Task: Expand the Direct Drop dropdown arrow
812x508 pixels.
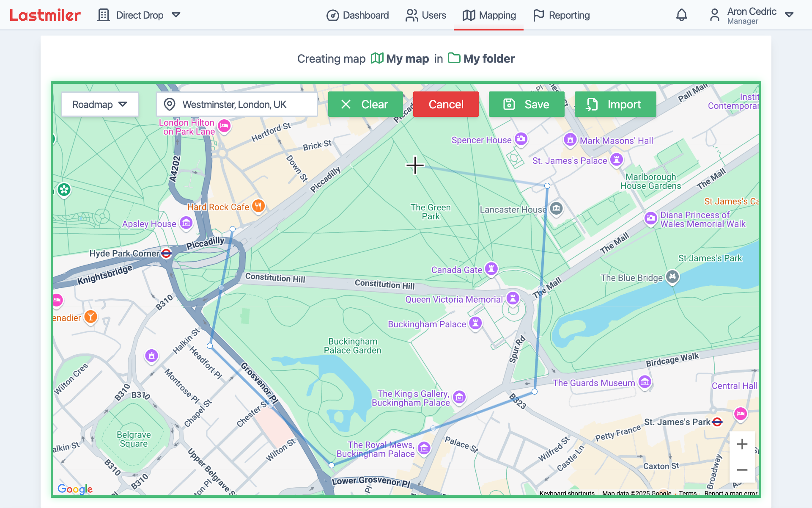Action: (176, 15)
